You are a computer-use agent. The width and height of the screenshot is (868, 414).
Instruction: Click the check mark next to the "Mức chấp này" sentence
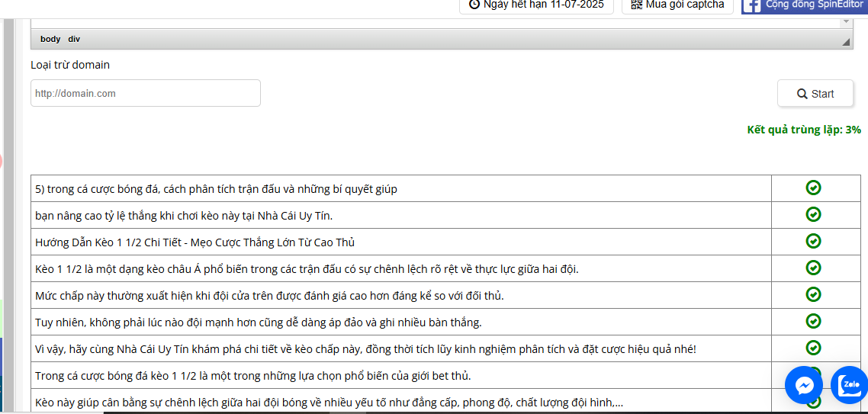[x=813, y=295]
